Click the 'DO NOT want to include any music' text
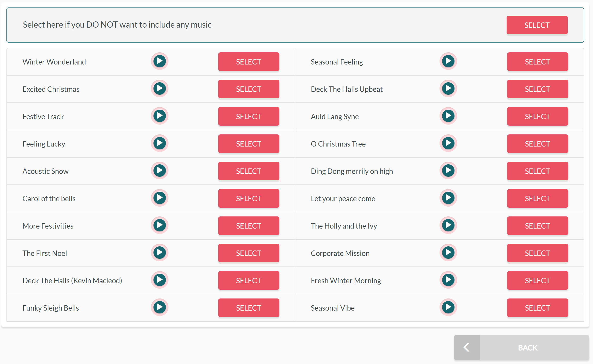Viewport: 593px width, 364px height. pyautogui.click(x=149, y=25)
